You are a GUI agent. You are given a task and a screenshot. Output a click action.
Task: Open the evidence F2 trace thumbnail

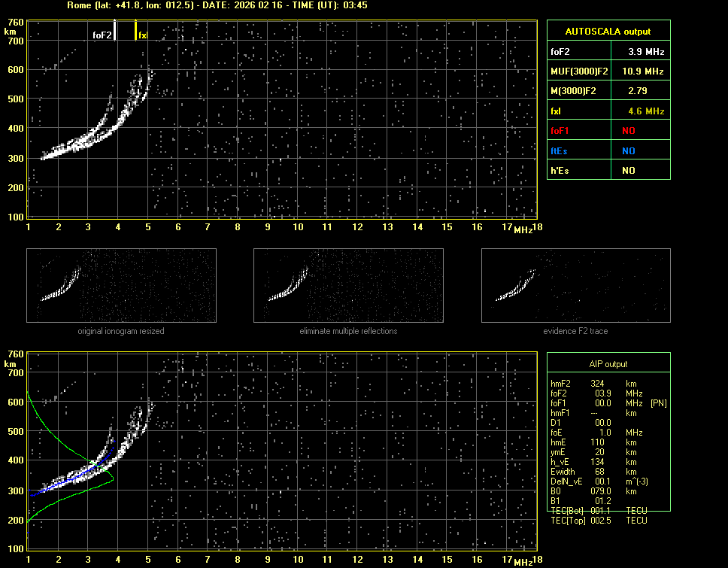575,286
